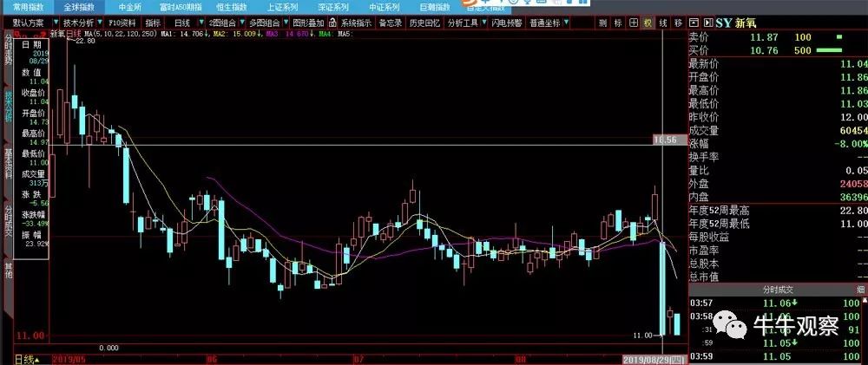Expand the 默认方案 dropdown arrow
The height and width of the screenshot is (365, 868).
click(x=56, y=23)
